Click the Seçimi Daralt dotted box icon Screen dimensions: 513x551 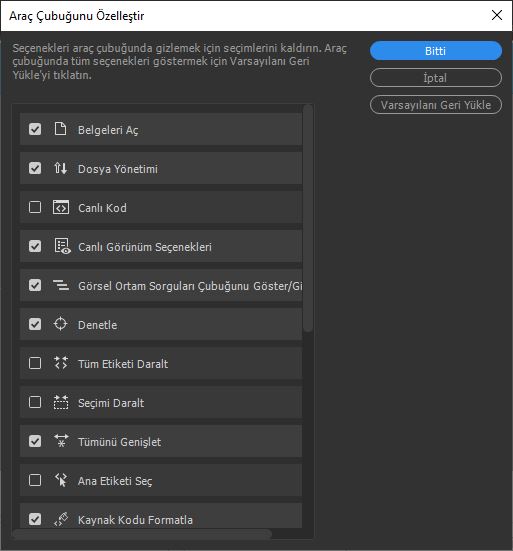(x=61, y=402)
